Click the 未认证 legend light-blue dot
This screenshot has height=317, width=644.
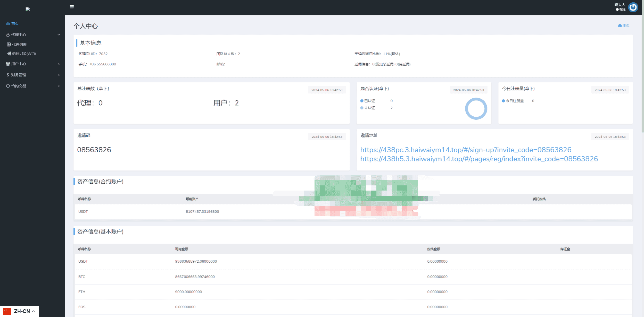coord(362,108)
